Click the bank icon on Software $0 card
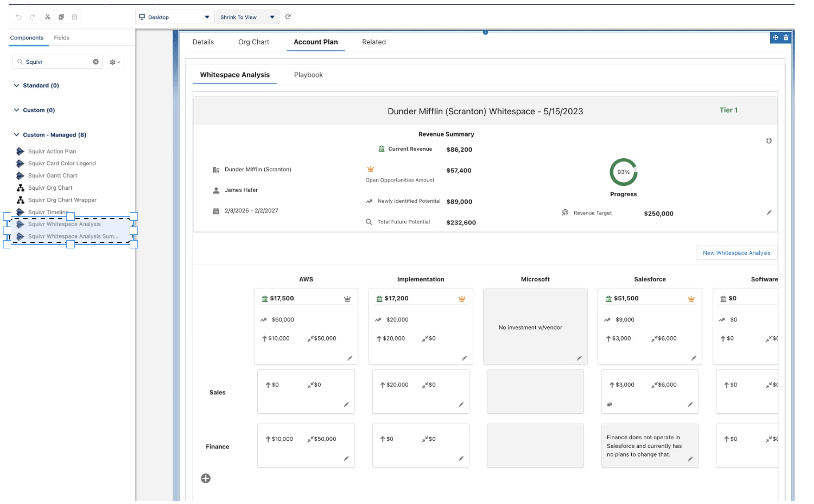This screenshot has height=504, width=814. 723,299
